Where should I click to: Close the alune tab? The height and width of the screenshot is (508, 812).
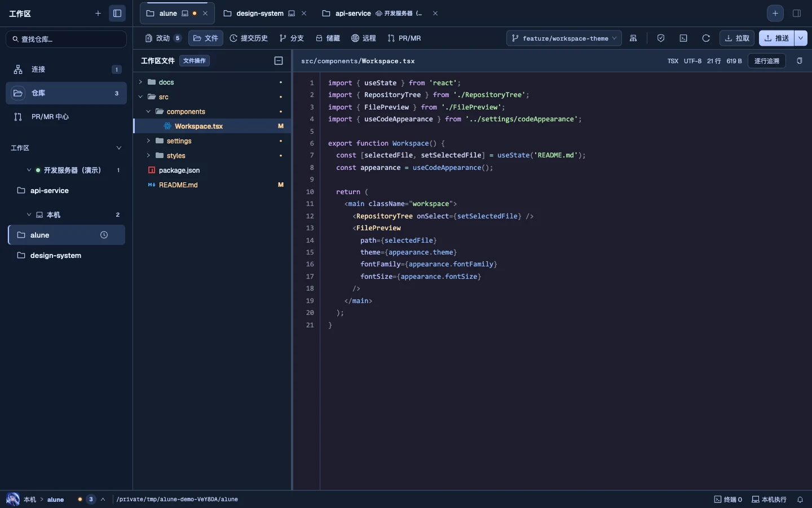[x=205, y=14]
